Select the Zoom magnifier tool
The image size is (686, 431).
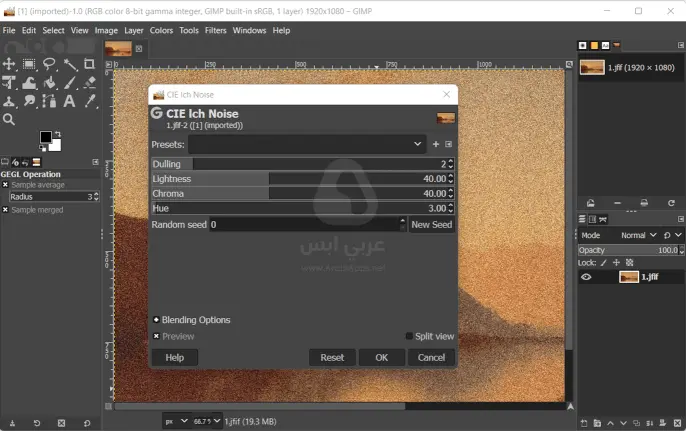[9, 120]
